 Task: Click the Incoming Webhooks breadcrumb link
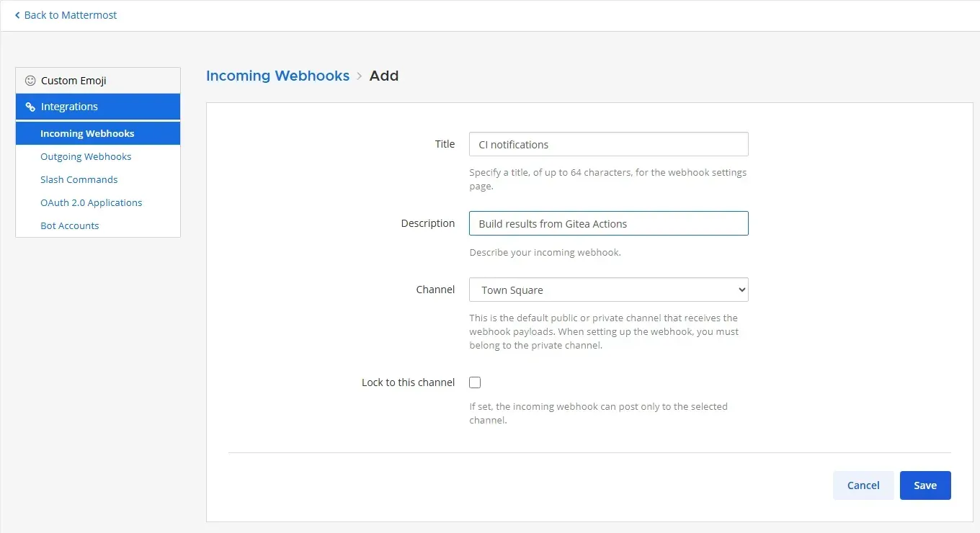pos(277,76)
